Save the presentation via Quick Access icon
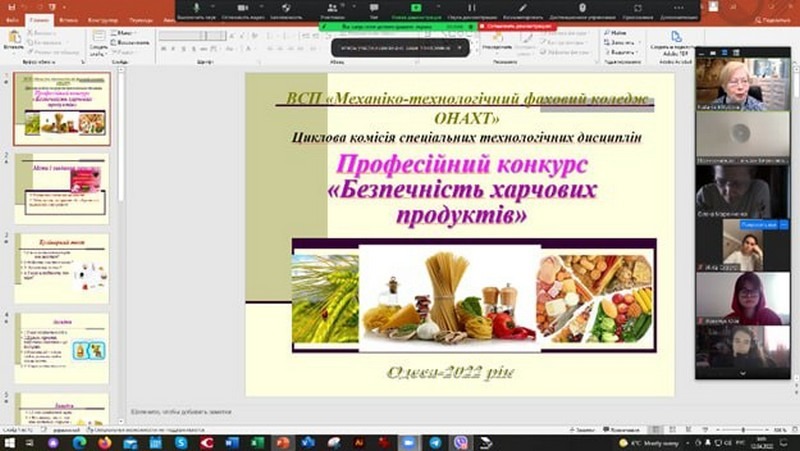 (x=12, y=7)
